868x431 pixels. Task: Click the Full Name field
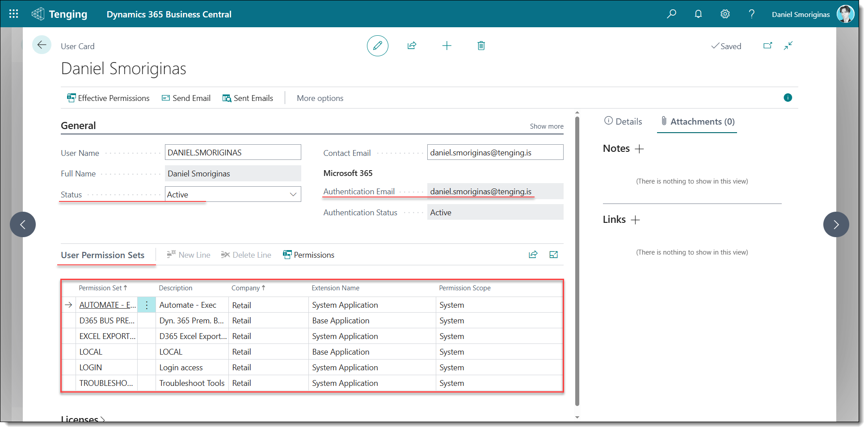(x=233, y=173)
